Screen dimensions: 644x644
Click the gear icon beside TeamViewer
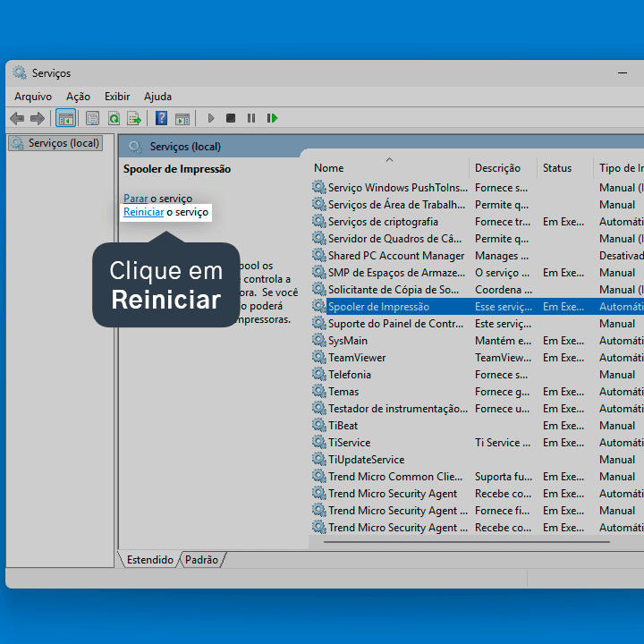[x=318, y=357]
